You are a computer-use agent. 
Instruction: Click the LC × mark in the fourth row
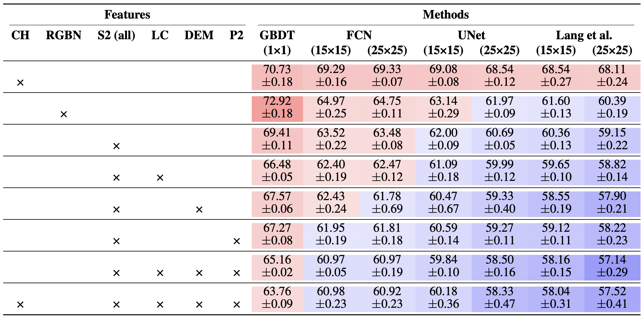click(160, 178)
